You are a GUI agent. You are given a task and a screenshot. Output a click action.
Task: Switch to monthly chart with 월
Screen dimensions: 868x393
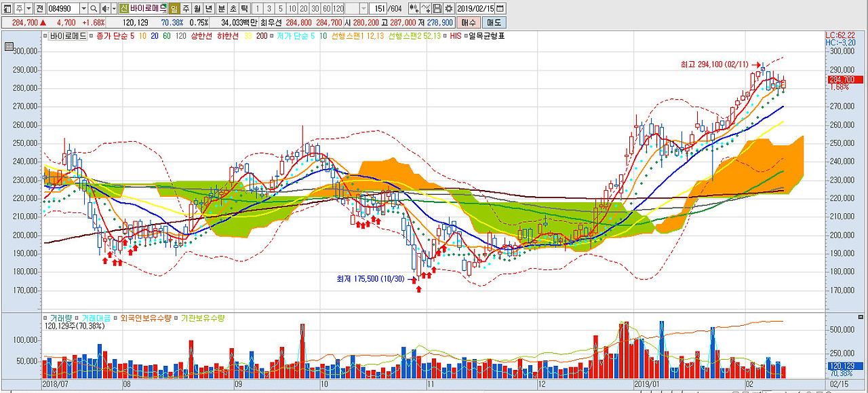197,9
